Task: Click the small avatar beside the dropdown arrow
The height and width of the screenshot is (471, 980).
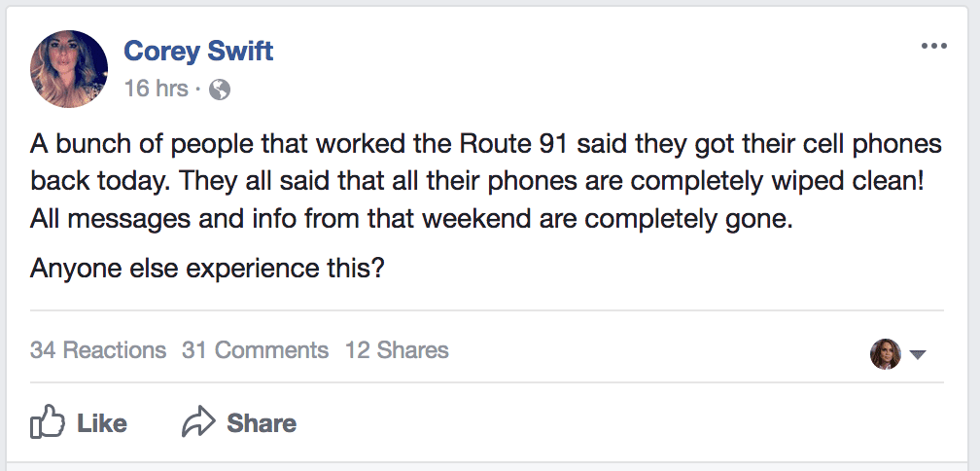Action: point(886,353)
